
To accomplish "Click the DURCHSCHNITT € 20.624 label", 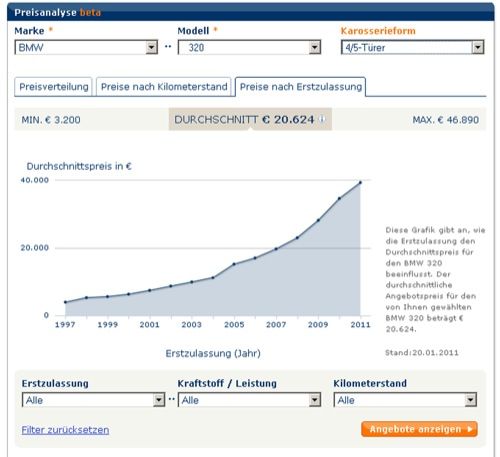I will [x=244, y=119].
